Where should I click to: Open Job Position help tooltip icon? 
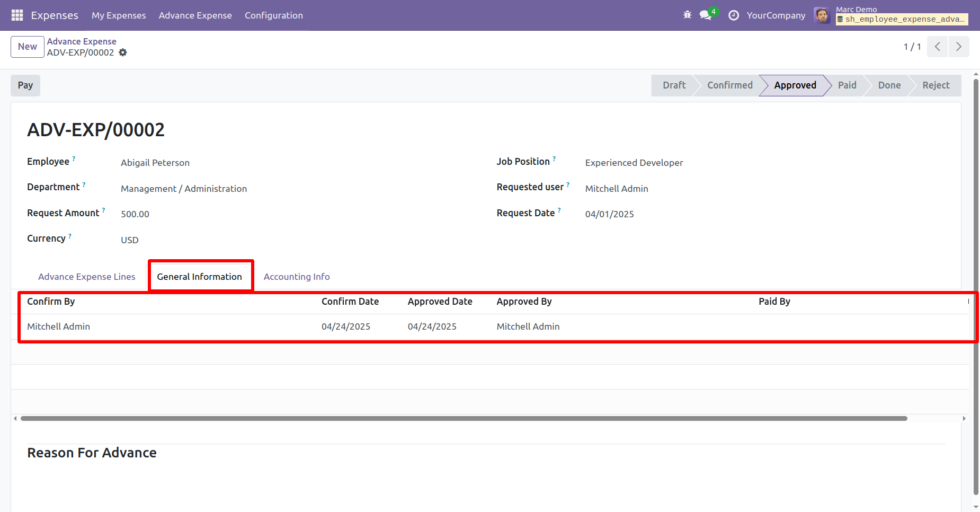click(554, 158)
